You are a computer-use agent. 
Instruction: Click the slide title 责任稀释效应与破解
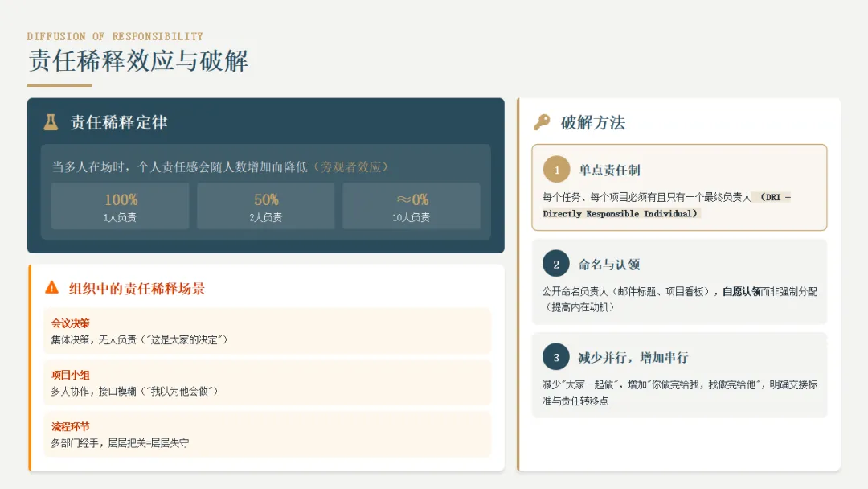pos(138,61)
